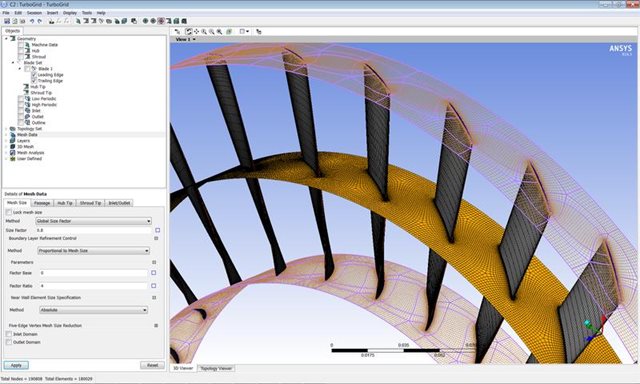Click the Size Factor input field

[x=93, y=230]
